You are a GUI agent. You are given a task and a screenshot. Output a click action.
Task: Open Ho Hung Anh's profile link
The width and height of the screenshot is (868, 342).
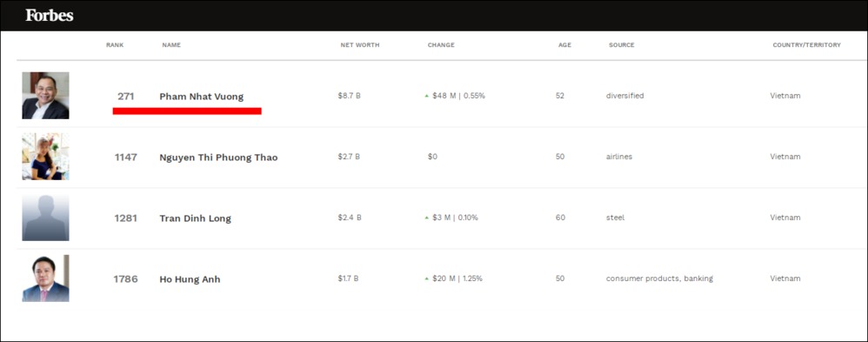pyautogui.click(x=190, y=279)
